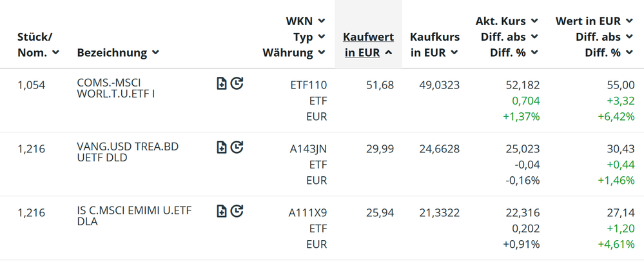This screenshot has width=644, height=275.
Task: Sort by the Stück/Nom. column chevron
Action: (x=56, y=53)
